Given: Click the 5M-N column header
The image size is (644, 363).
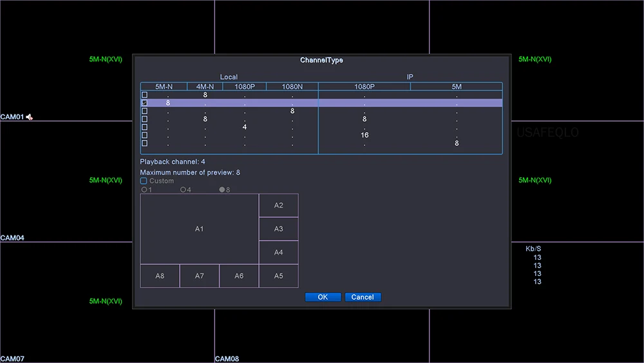Looking at the screenshot, I should click(164, 87).
